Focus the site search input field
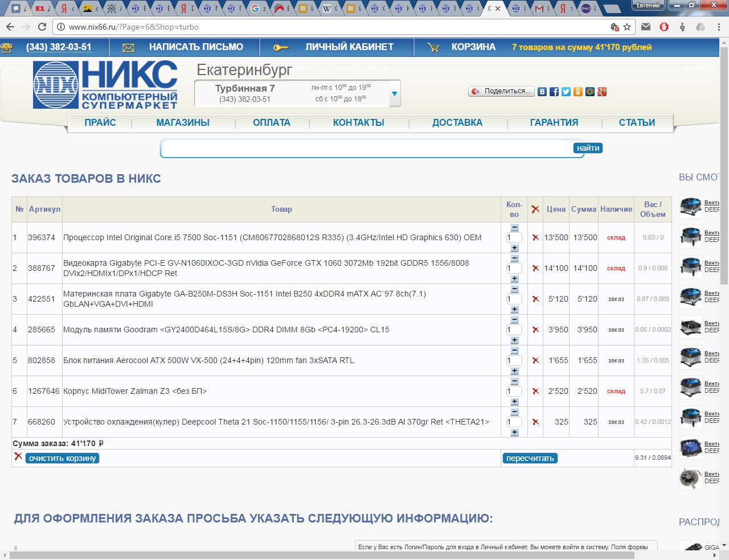This screenshot has width=729, height=560. (x=366, y=149)
